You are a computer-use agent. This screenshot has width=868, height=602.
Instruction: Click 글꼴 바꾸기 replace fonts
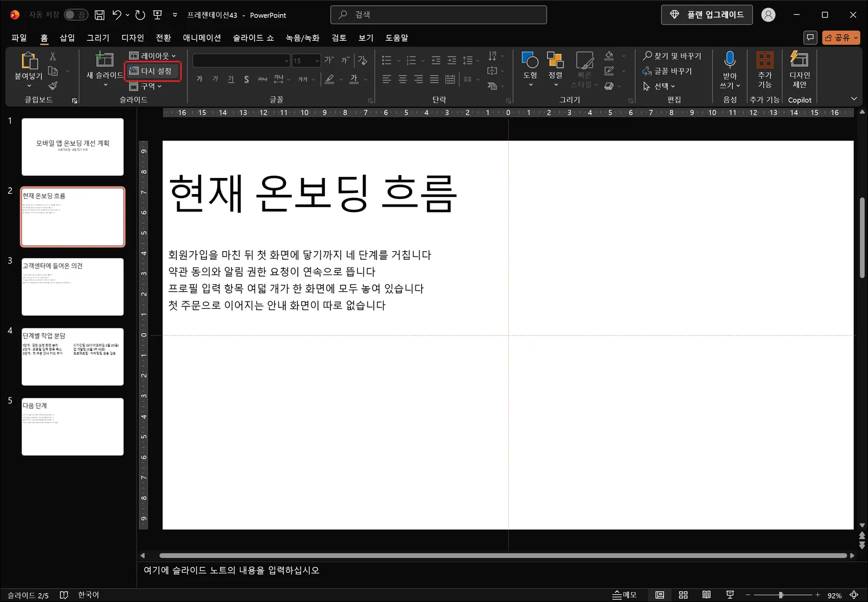(x=667, y=71)
